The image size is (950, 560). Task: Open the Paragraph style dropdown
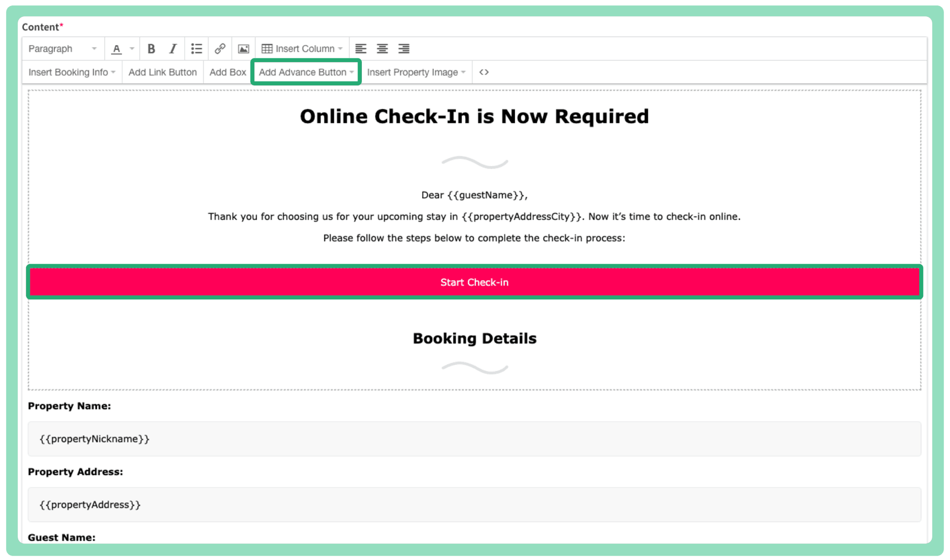point(63,49)
